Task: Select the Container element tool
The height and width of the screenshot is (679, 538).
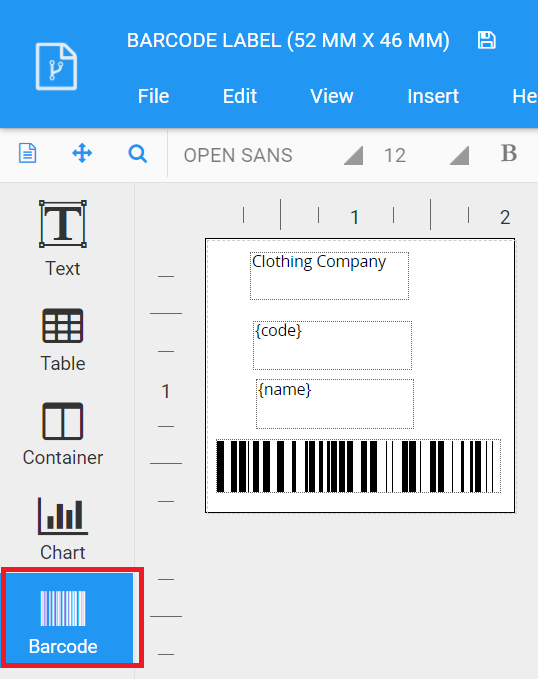Action: tap(63, 434)
